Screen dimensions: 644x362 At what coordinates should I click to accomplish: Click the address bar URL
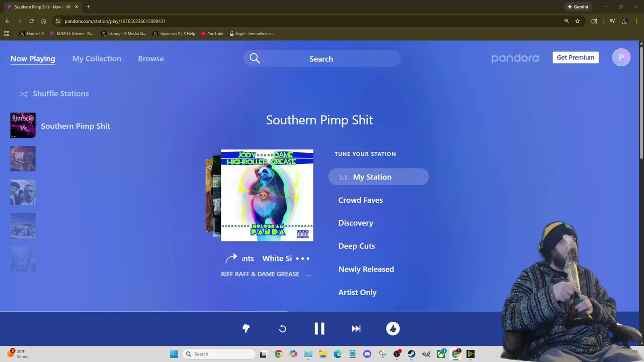pos(115,21)
